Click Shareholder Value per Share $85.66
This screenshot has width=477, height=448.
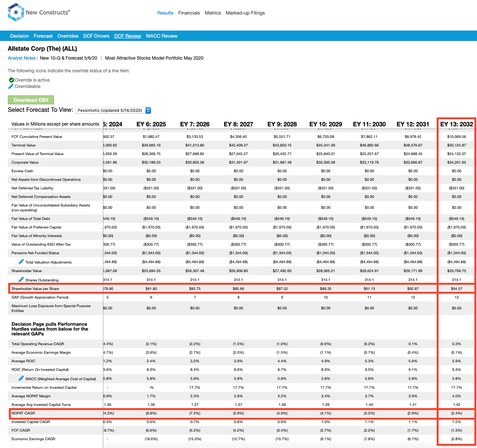238,289
